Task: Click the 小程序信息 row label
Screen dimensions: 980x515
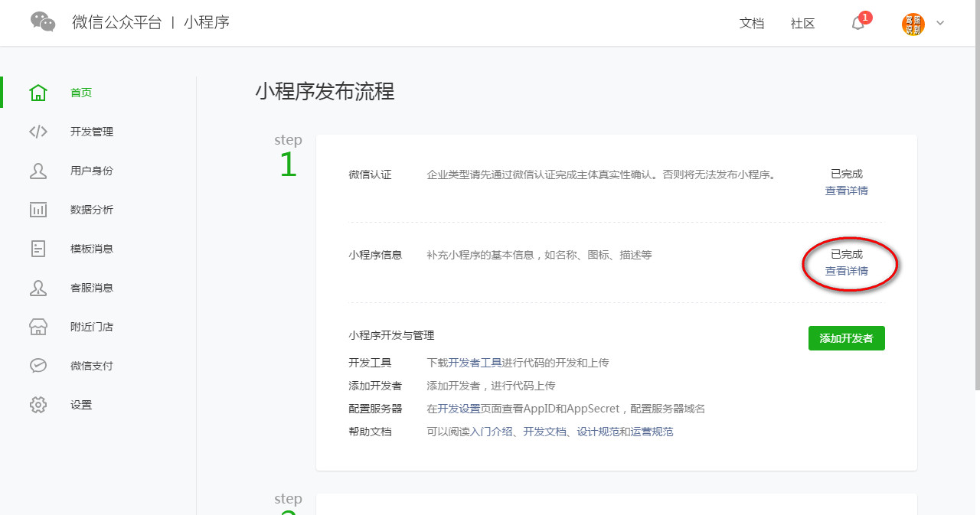Action: coord(375,255)
